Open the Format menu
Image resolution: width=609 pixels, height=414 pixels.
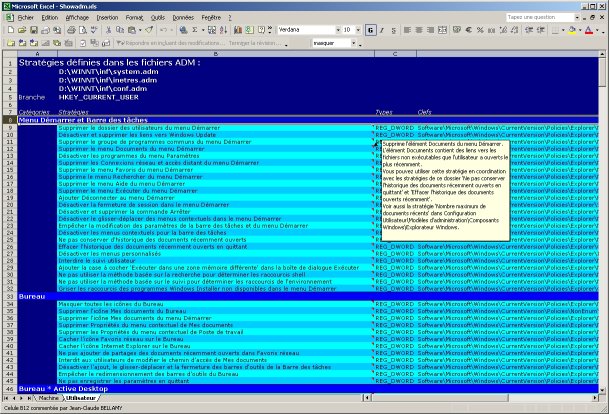(134, 18)
